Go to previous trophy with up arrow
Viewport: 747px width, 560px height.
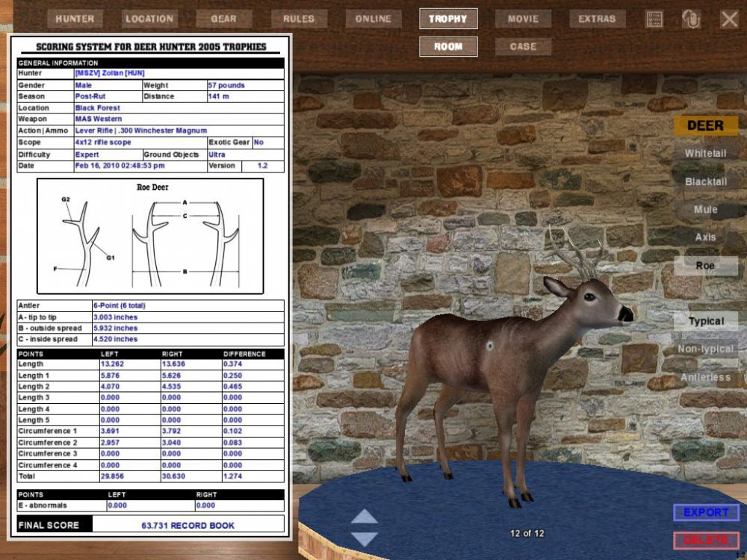pyautogui.click(x=365, y=516)
